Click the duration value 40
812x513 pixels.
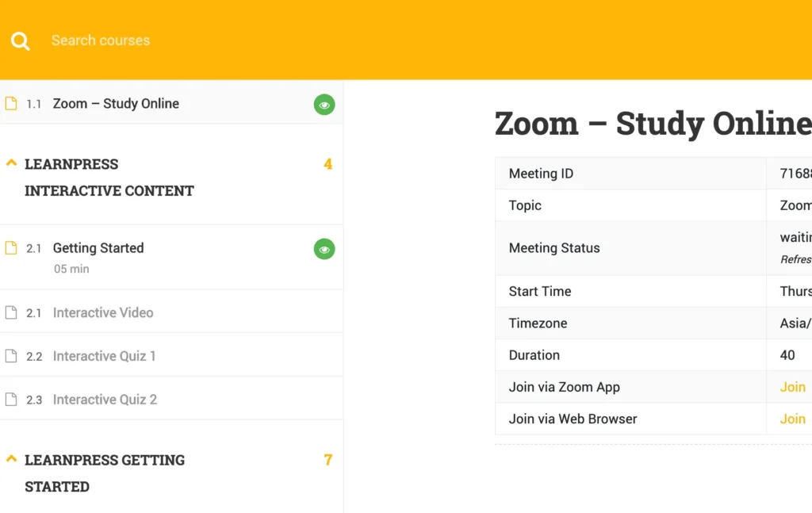tap(787, 355)
